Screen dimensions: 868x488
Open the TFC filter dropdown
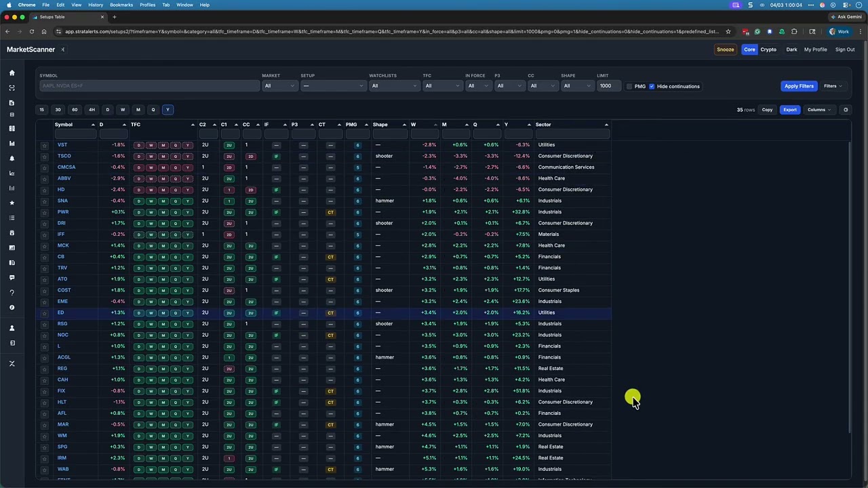(x=442, y=86)
